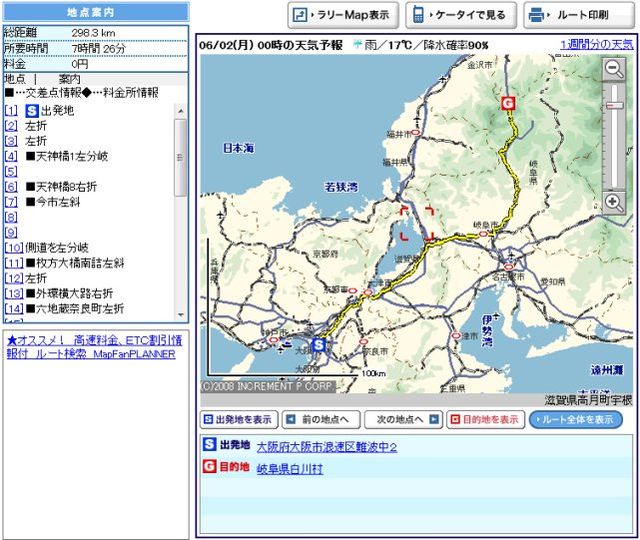Select route point [6] 天神橋8右折
Screen dimensions: 640x540
[x=11, y=187]
